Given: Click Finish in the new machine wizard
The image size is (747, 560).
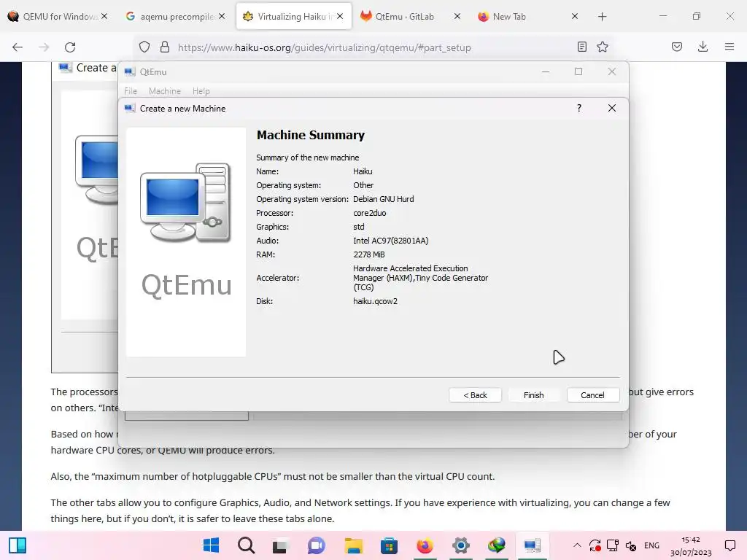Looking at the screenshot, I should [x=533, y=394].
